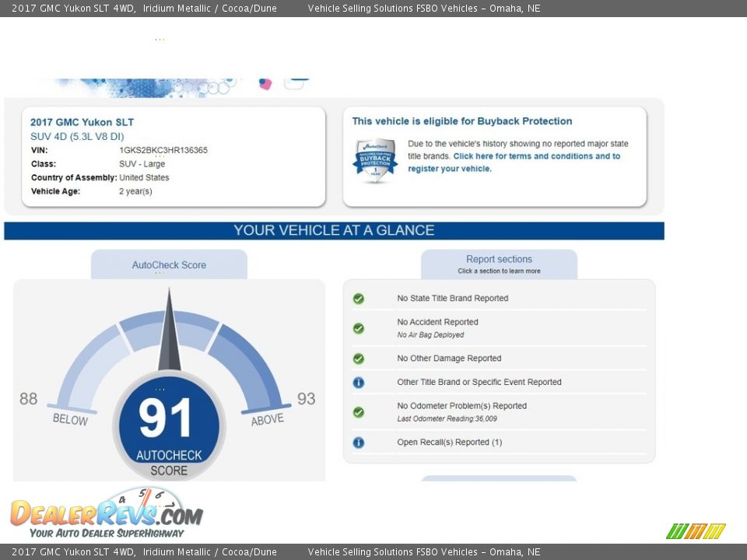Click the green check beside No State Title Brand
The image size is (747, 560).
359,299
